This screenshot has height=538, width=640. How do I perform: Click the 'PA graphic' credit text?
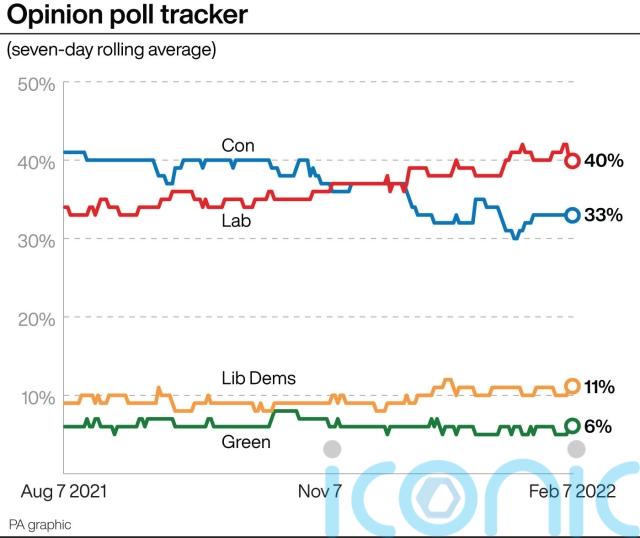pos(40,524)
